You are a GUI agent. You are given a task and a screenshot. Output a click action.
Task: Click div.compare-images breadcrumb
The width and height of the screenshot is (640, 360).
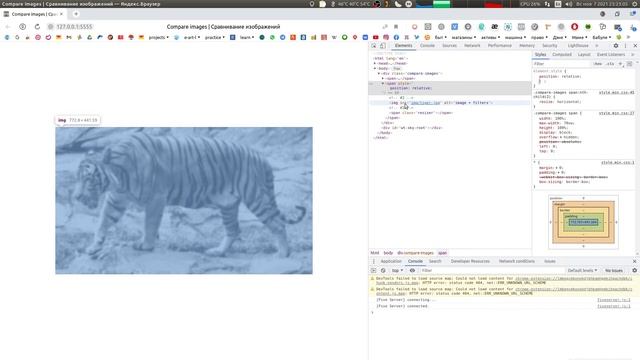[x=415, y=253]
